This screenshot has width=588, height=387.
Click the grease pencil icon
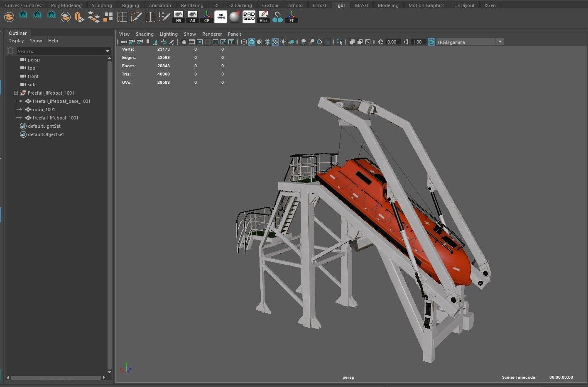coord(171,42)
